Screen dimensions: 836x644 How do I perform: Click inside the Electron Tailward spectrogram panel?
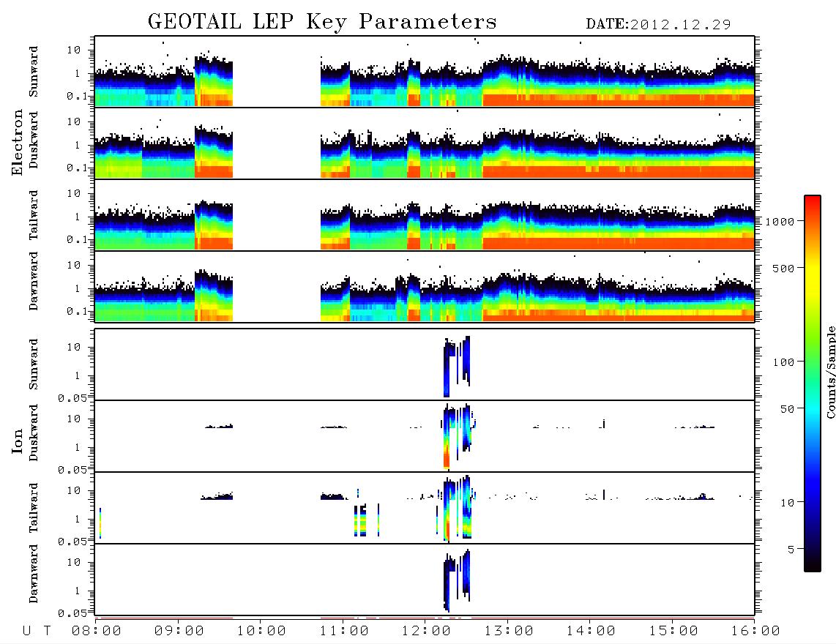[x=425, y=215]
